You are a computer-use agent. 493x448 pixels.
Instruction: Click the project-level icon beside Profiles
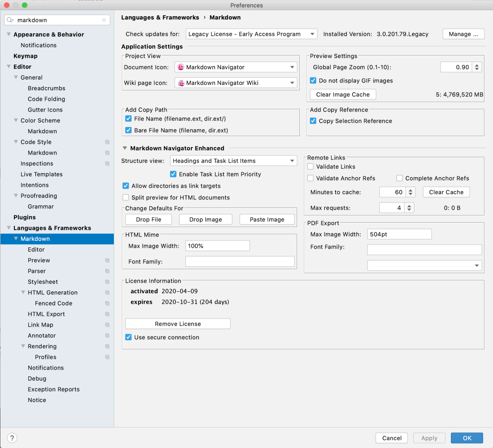[107, 357]
